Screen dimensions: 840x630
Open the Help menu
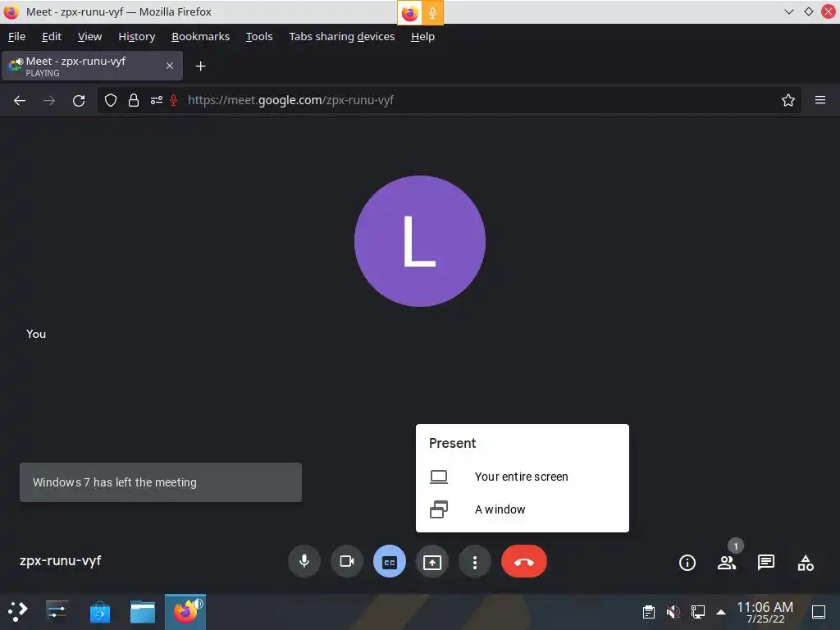tap(422, 36)
